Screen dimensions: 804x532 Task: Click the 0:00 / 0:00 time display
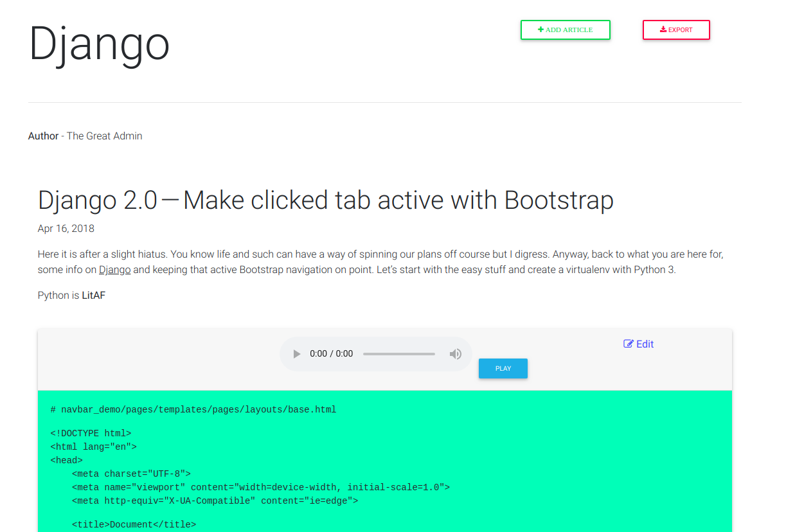tap(331, 354)
